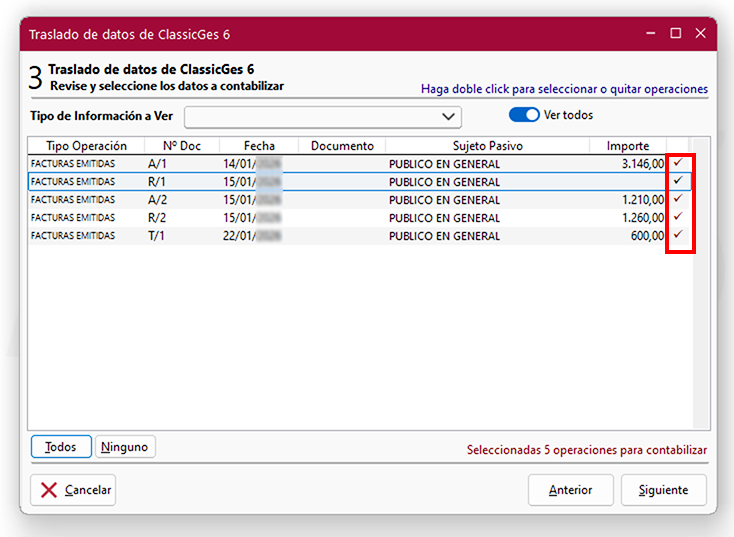Click FACTURAS EMITIDAS in the A/2 row
Viewport: 734px width, 537px height.
tap(73, 200)
